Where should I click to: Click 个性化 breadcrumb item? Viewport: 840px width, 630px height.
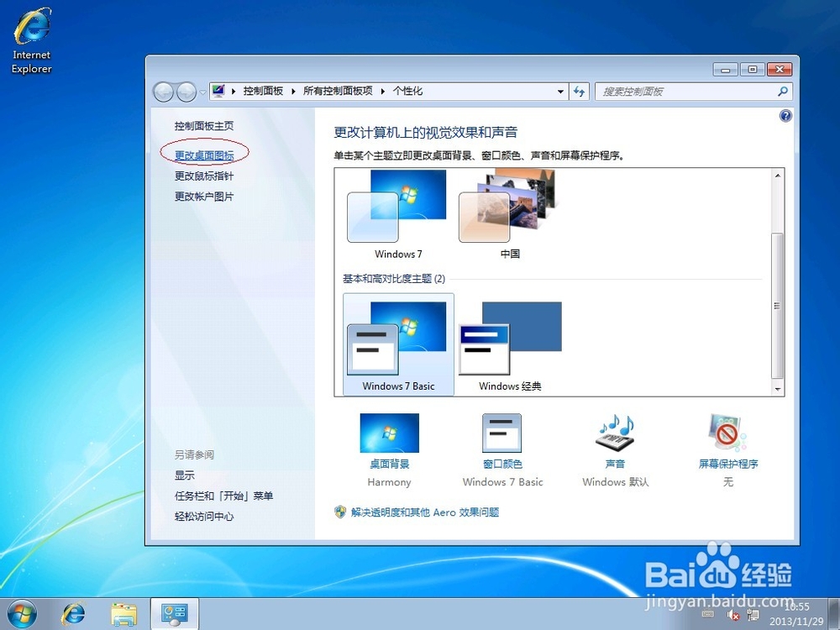(407, 91)
